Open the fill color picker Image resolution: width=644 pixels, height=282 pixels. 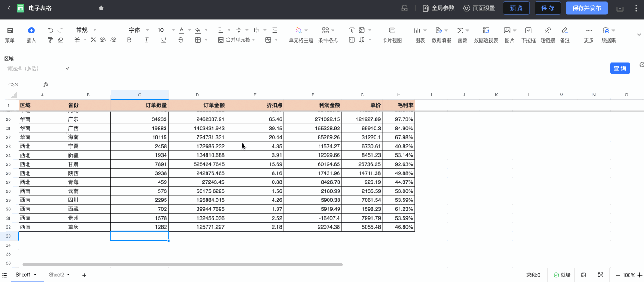(x=197, y=30)
